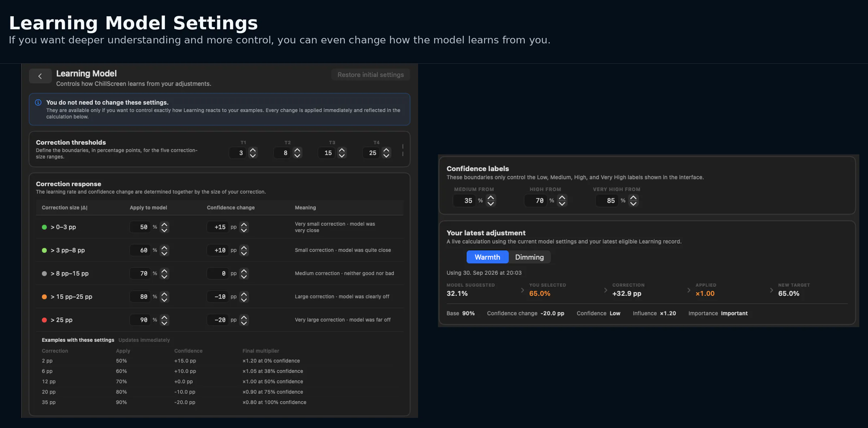The height and width of the screenshot is (428, 868).
Task: Click the 'Confidence change' column header
Action: [x=231, y=207]
